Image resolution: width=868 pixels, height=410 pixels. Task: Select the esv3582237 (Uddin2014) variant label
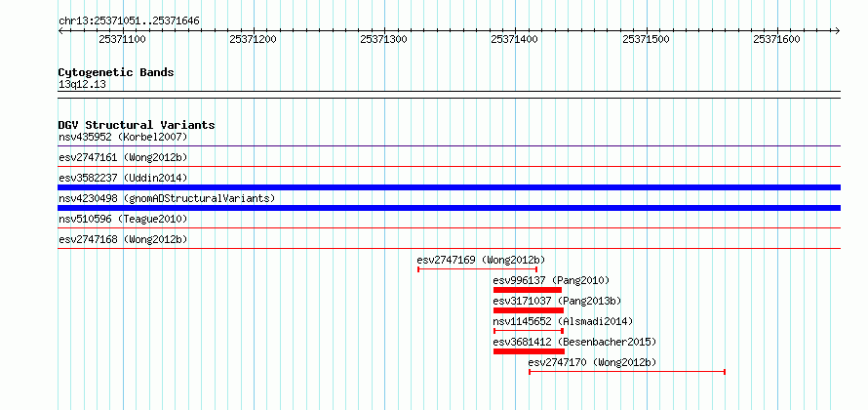pyautogui.click(x=123, y=178)
